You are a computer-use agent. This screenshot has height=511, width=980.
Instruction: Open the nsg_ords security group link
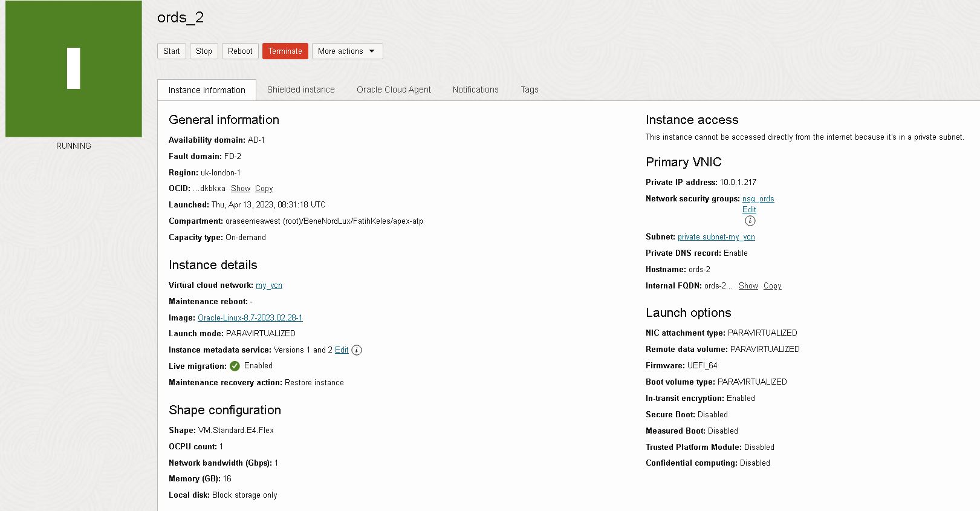(758, 199)
